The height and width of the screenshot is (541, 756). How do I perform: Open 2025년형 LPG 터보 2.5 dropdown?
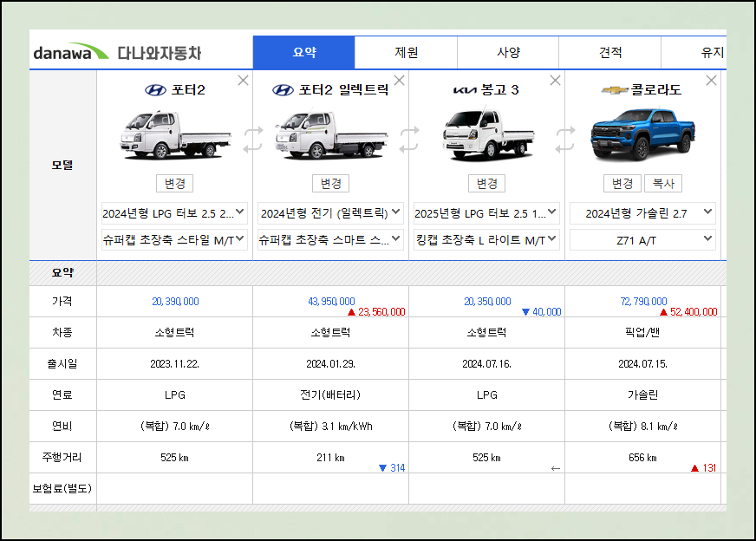487,213
